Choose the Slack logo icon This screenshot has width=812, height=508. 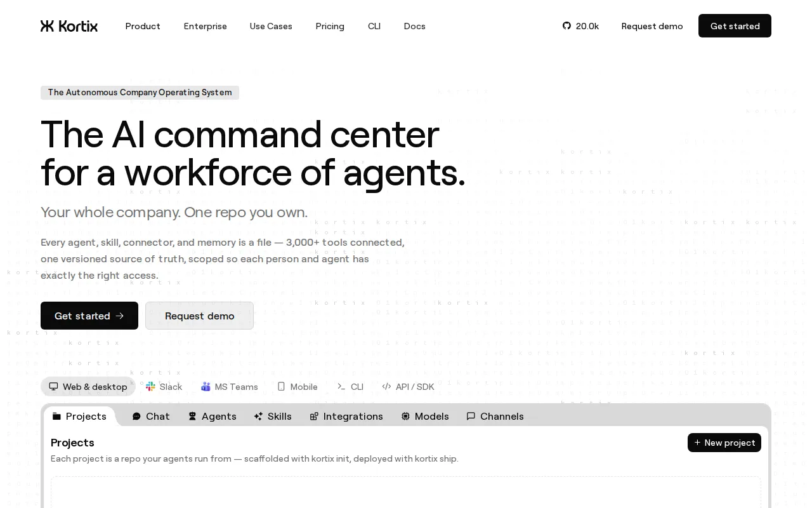150,387
